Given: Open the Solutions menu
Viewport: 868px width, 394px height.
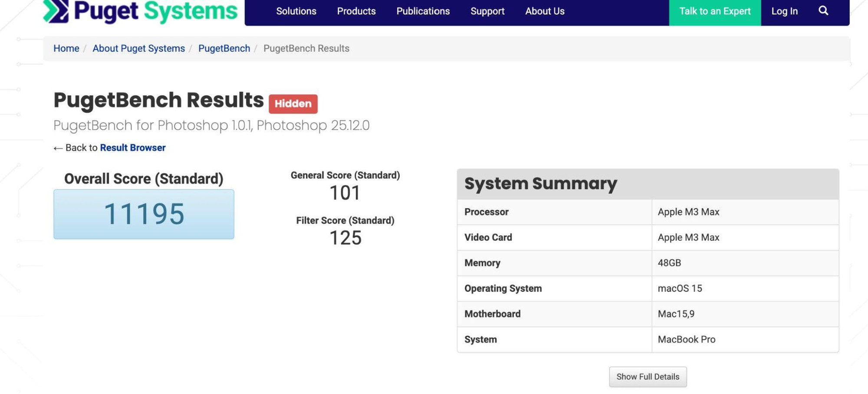Looking at the screenshot, I should [x=296, y=11].
